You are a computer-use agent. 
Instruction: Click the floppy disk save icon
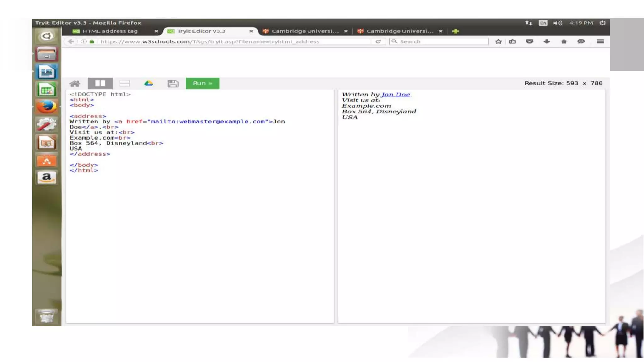[x=173, y=84]
